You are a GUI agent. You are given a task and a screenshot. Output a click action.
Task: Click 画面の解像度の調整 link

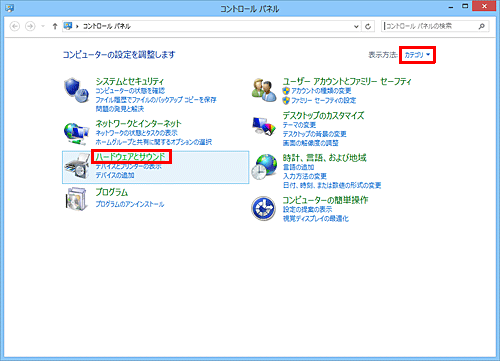coord(310,143)
